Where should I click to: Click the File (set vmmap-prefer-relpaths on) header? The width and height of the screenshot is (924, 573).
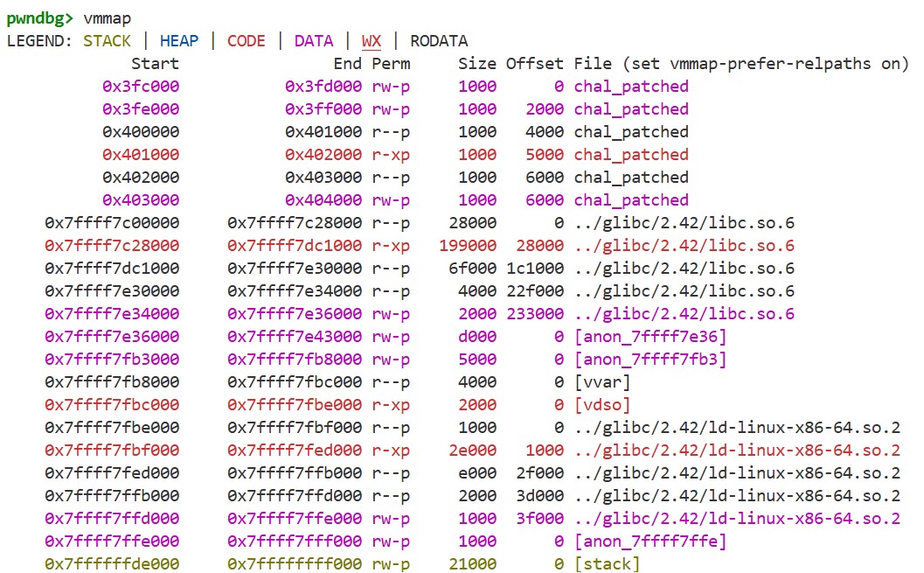pyautogui.click(x=741, y=64)
